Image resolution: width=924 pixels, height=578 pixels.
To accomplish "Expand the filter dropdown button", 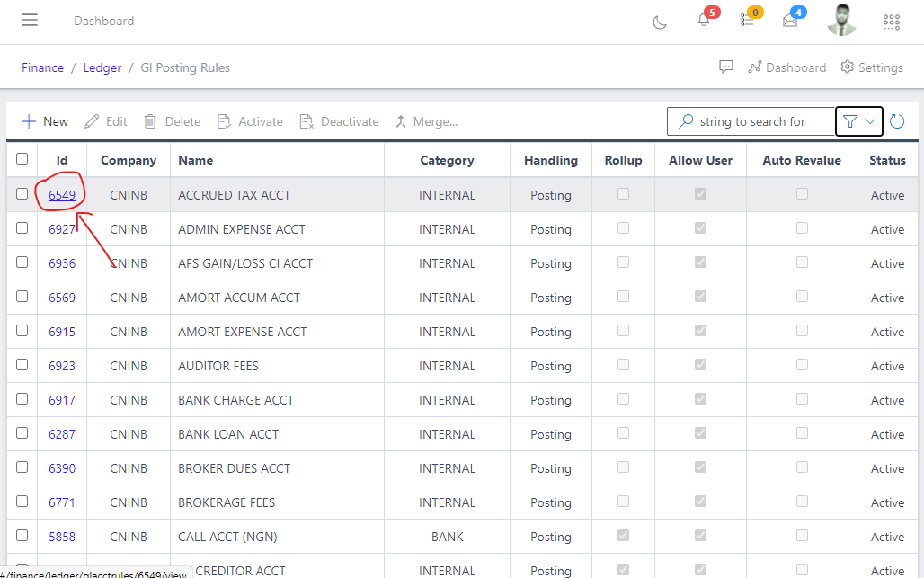I will coord(858,121).
